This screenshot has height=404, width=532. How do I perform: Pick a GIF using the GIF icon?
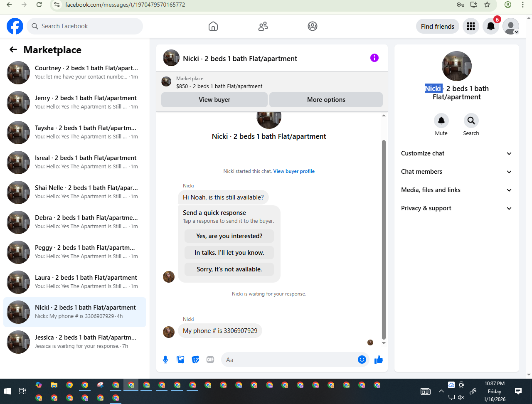(210, 360)
